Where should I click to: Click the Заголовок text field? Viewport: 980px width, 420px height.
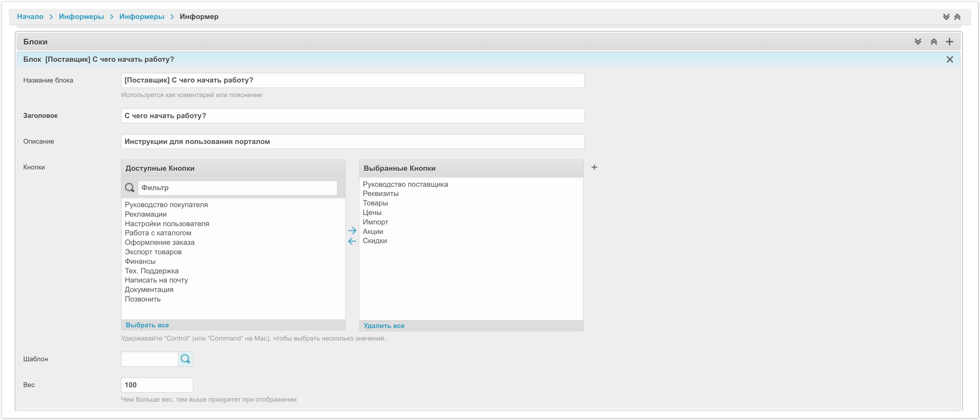tap(352, 115)
